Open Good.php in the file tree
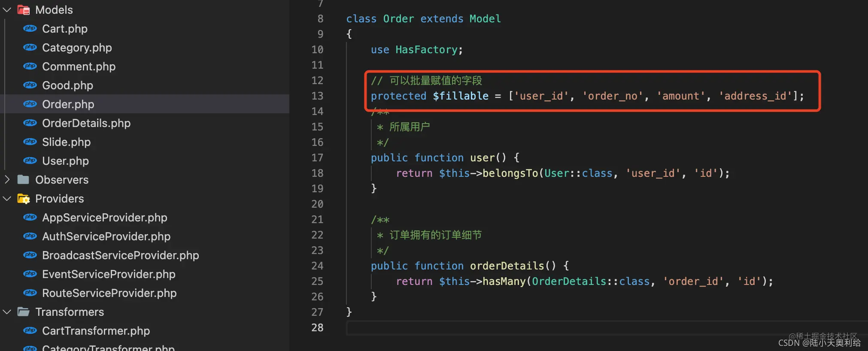Image resolution: width=868 pixels, height=351 pixels. click(67, 85)
